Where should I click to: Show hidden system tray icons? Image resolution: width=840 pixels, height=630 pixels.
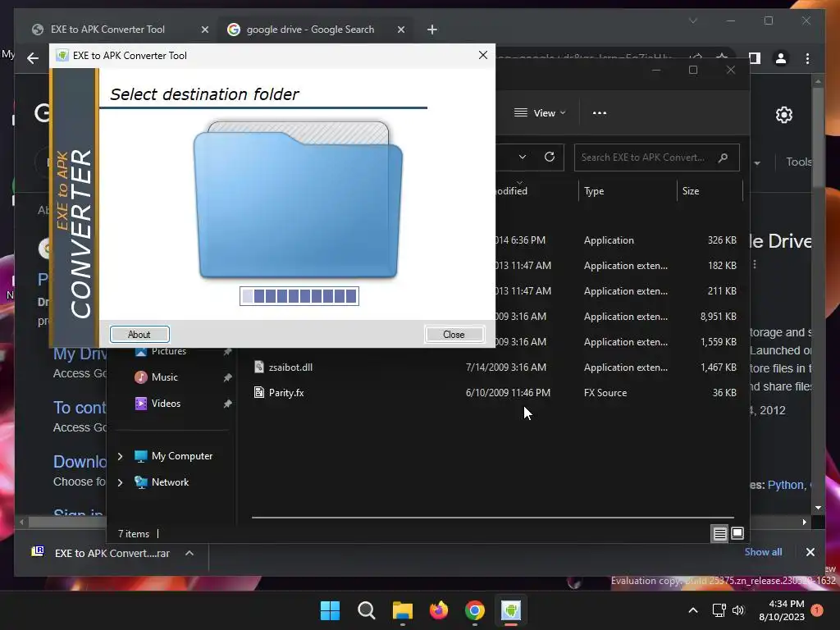[x=692, y=610]
